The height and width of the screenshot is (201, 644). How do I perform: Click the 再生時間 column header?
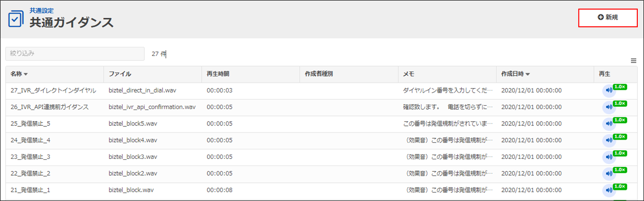click(218, 74)
